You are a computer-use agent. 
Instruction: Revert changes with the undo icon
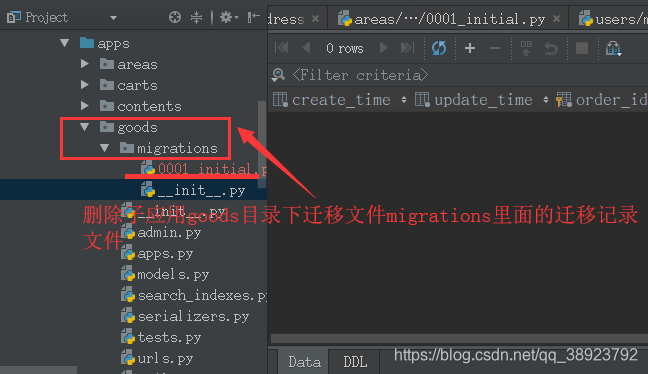pyautogui.click(x=551, y=48)
